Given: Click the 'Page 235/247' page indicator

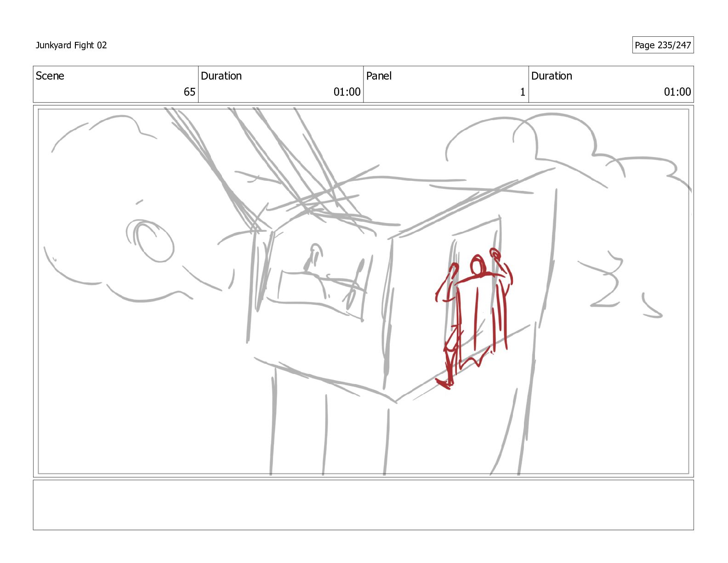Looking at the screenshot, I should point(663,45).
